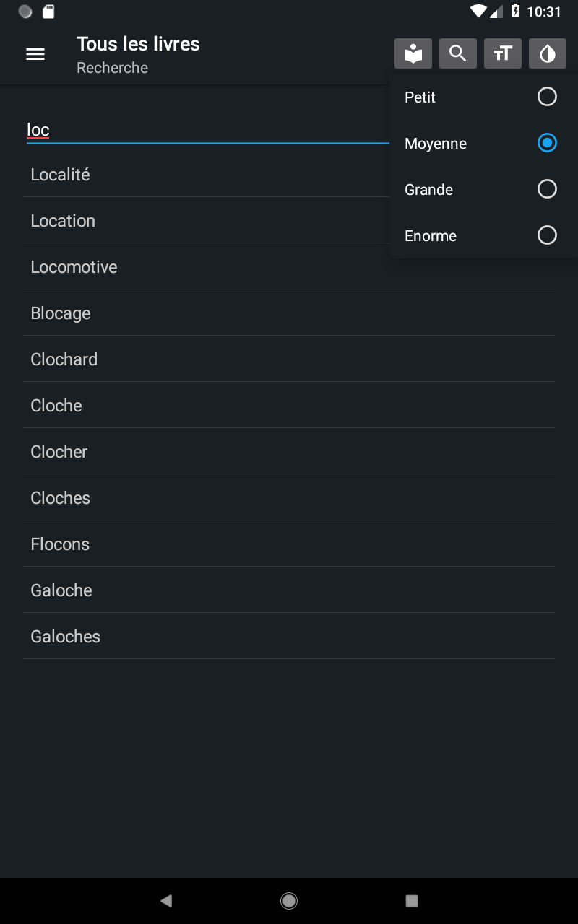Toggle the night mode contrast icon
The width and height of the screenshot is (578, 924).
pos(548,54)
